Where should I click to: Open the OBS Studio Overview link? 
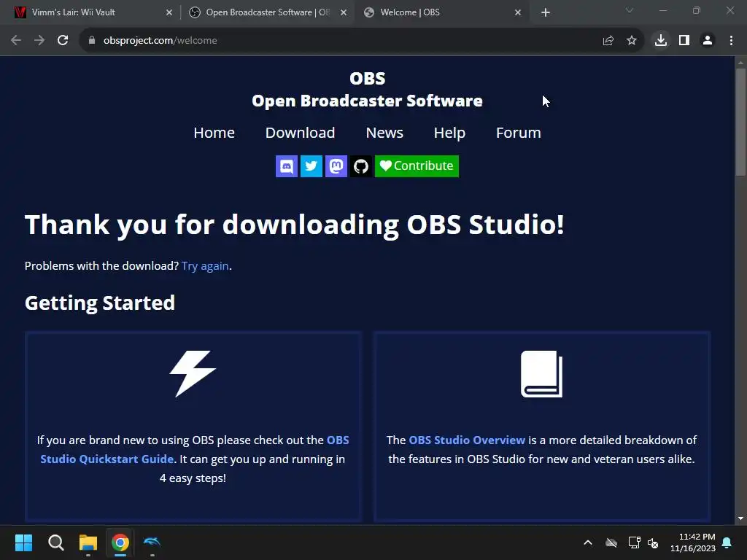tap(467, 440)
